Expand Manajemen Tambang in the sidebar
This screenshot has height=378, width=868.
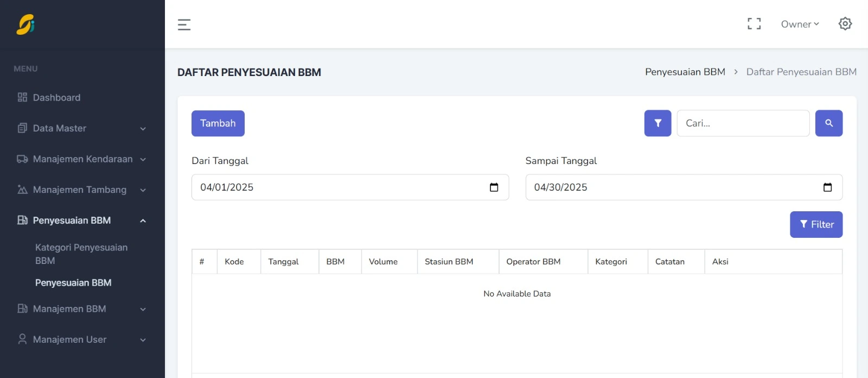point(81,190)
